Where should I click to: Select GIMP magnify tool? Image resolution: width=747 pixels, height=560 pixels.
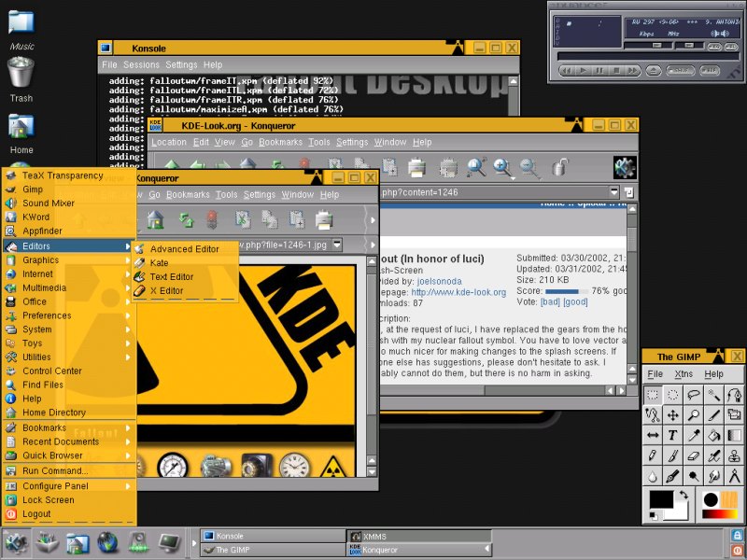693,415
